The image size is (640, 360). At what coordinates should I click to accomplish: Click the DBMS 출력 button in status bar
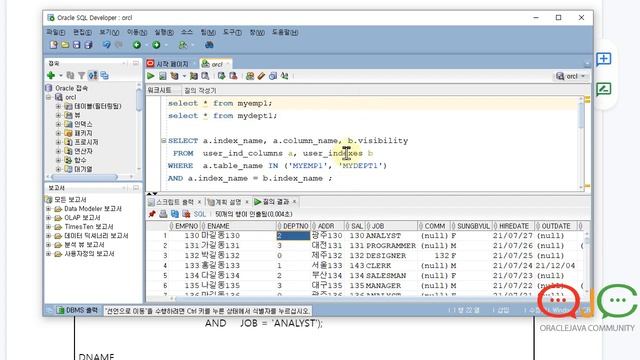tap(77, 310)
